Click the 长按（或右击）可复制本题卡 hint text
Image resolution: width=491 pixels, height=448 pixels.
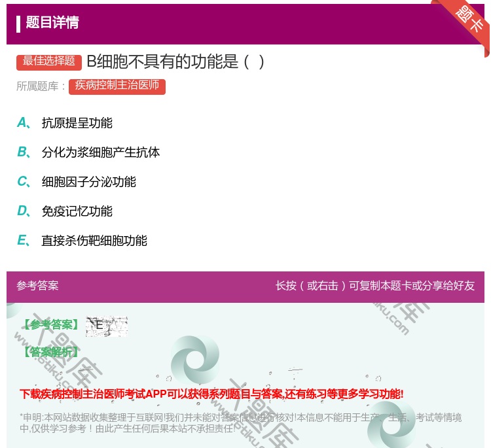click(x=375, y=286)
